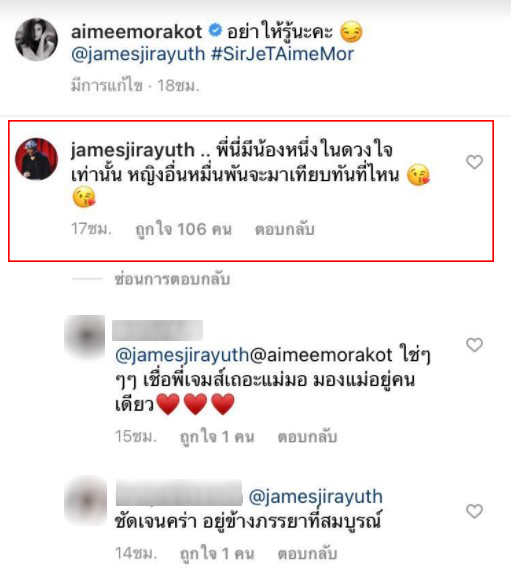Open jamesjirayuth's profile avatar
The image size is (511, 578).
pos(36,159)
